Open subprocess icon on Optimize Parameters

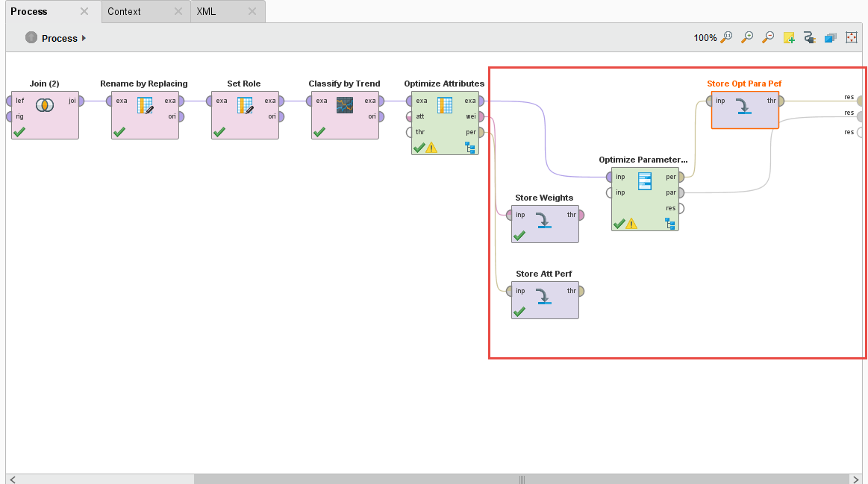pyautogui.click(x=669, y=224)
